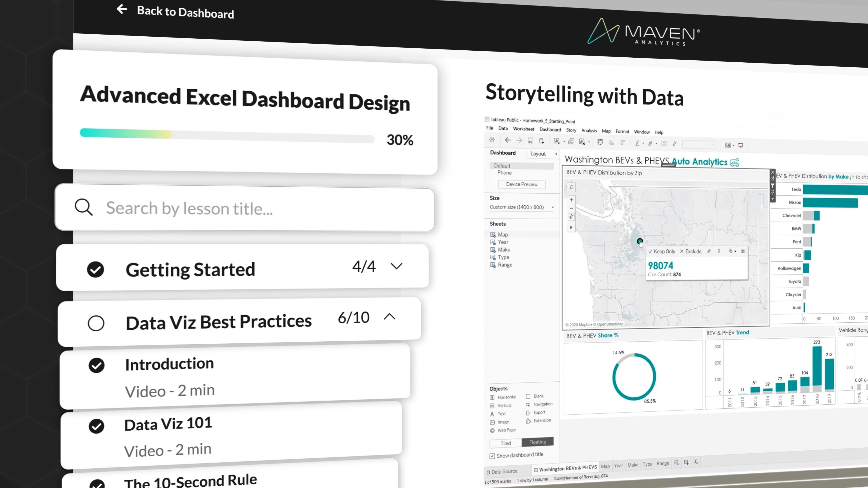Image resolution: width=868 pixels, height=488 pixels.
Task: Click the Undo back arrow in Tableau toolbar
Action: [x=508, y=140]
